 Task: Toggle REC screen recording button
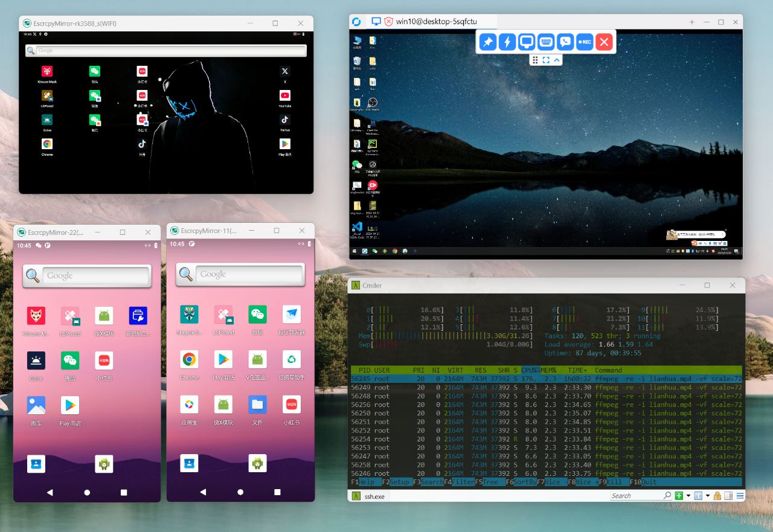point(585,42)
